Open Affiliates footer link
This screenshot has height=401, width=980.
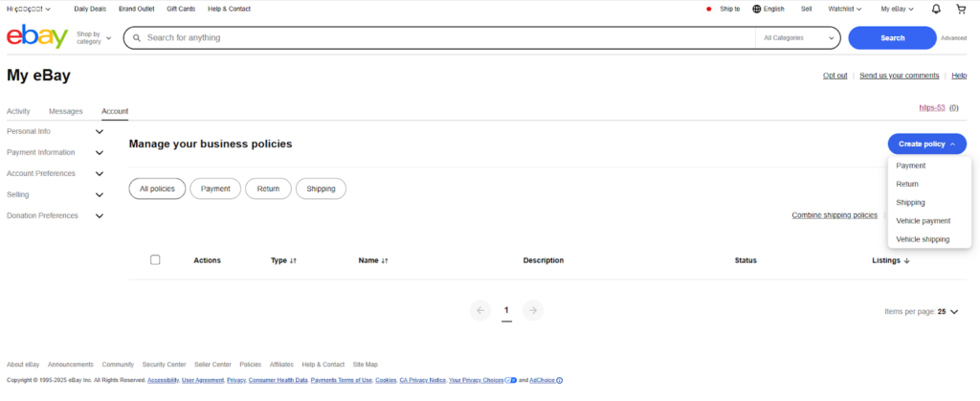281,365
